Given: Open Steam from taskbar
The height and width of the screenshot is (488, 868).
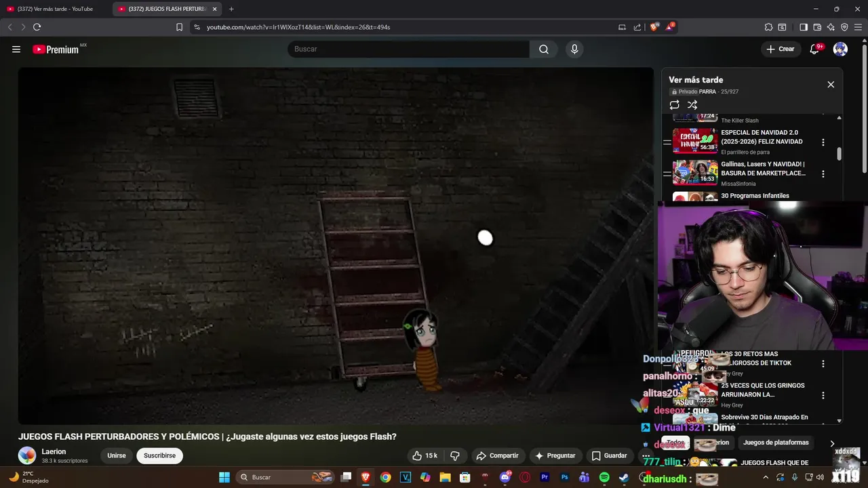Looking at the screenshot, I should 624,477.
